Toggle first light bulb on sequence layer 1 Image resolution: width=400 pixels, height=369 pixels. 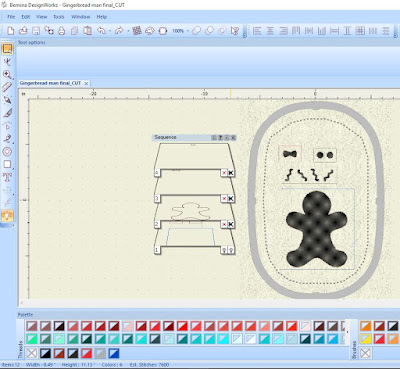(x=224, y=250)
